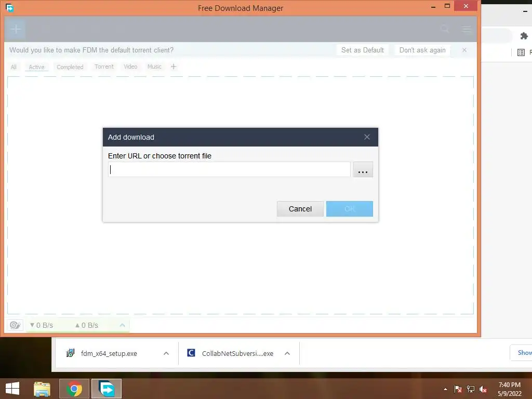This screenshot has width=532, height=399.
Task: Open CollabNetSubversi....exe download item
Action: pos(237,353)
